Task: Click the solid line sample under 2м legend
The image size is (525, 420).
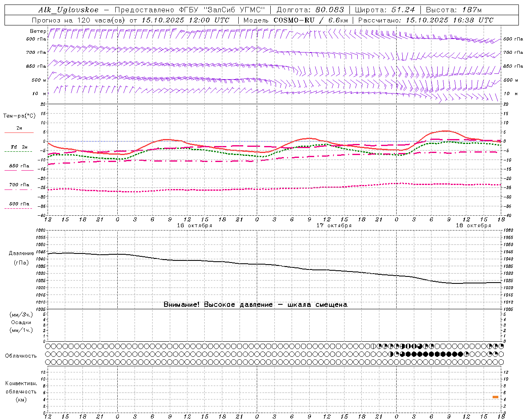Action: click(x=19, y=132)
